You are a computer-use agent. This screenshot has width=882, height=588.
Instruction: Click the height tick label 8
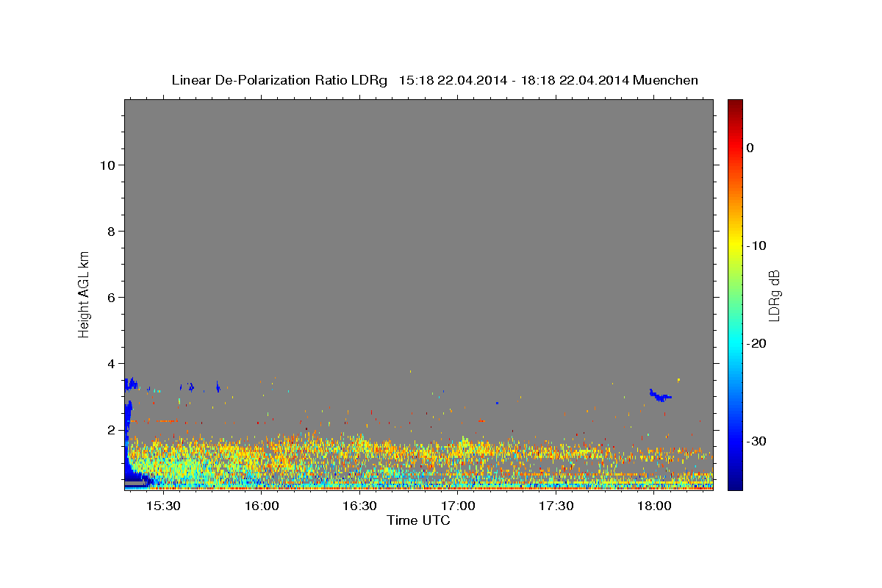(x=111, y=232)
